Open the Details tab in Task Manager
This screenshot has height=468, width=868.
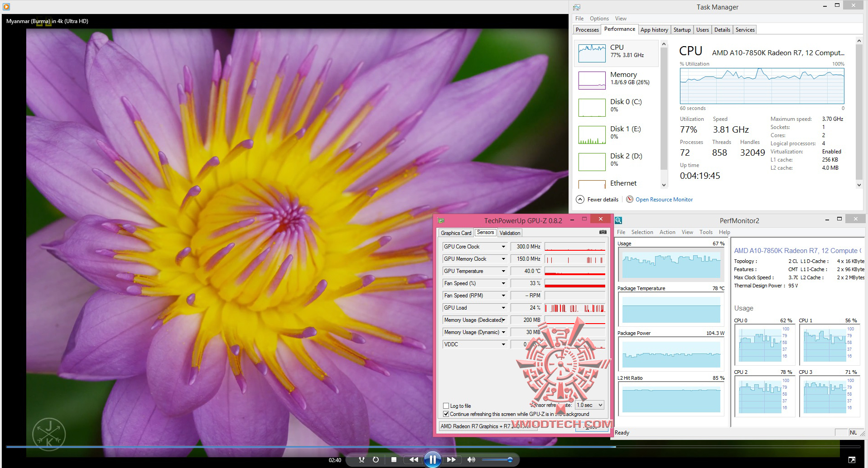pyautogui.click(x=722, y=30)
